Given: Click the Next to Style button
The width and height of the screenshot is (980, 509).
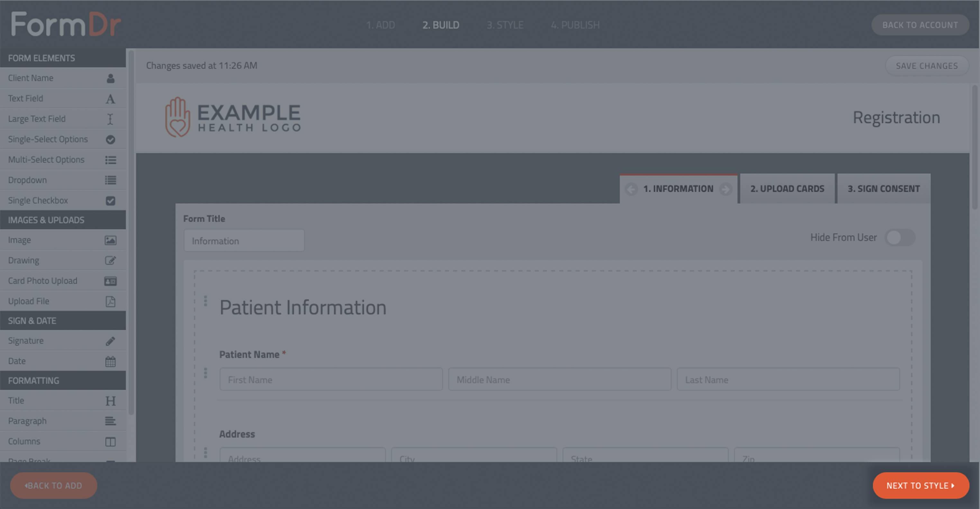Looking at the screenshot, I should 921,486.
